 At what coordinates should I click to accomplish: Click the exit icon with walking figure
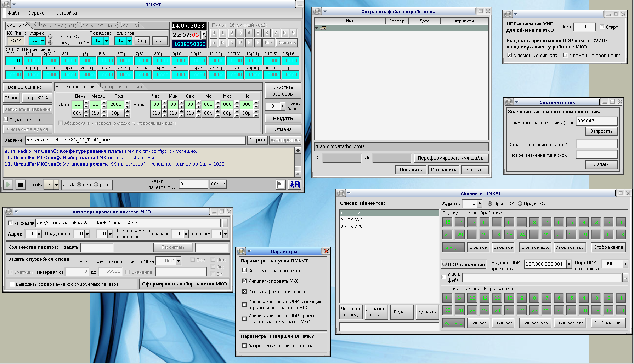pos(294,184)
